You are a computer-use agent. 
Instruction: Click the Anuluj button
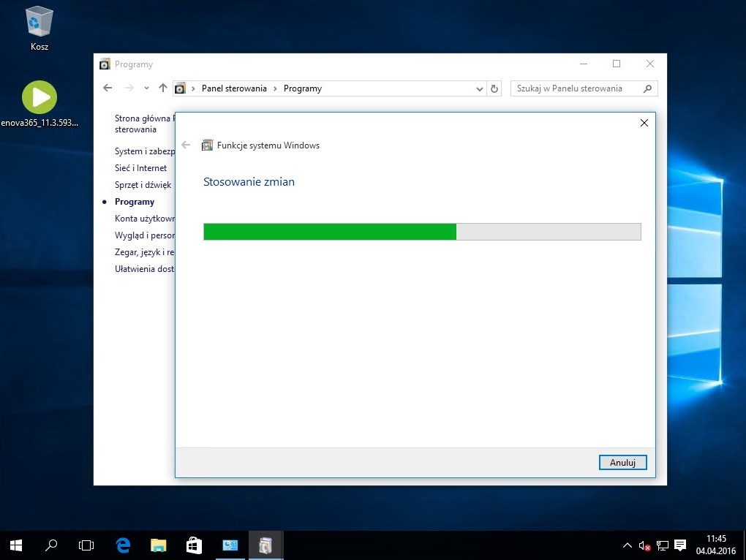tap(622, 463)
